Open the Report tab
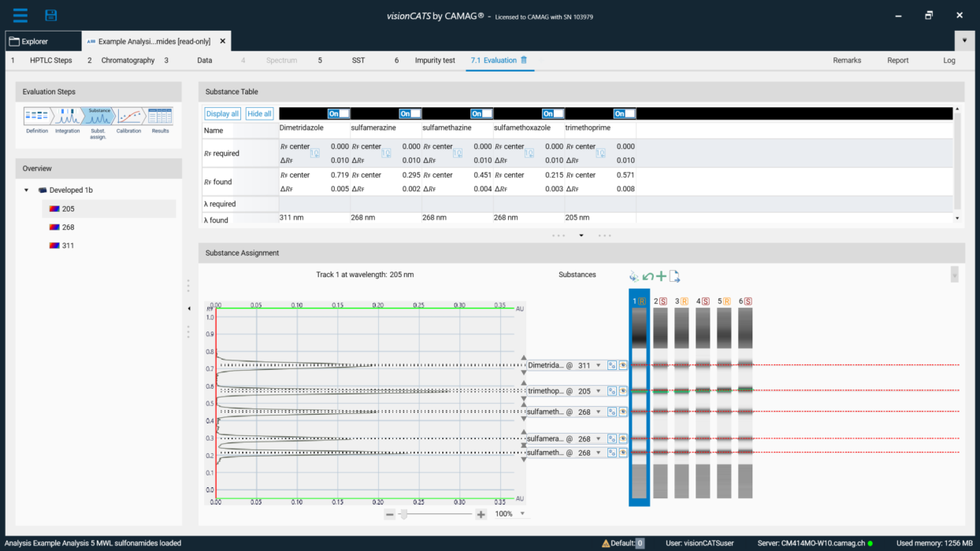 (x=897, y=60)
